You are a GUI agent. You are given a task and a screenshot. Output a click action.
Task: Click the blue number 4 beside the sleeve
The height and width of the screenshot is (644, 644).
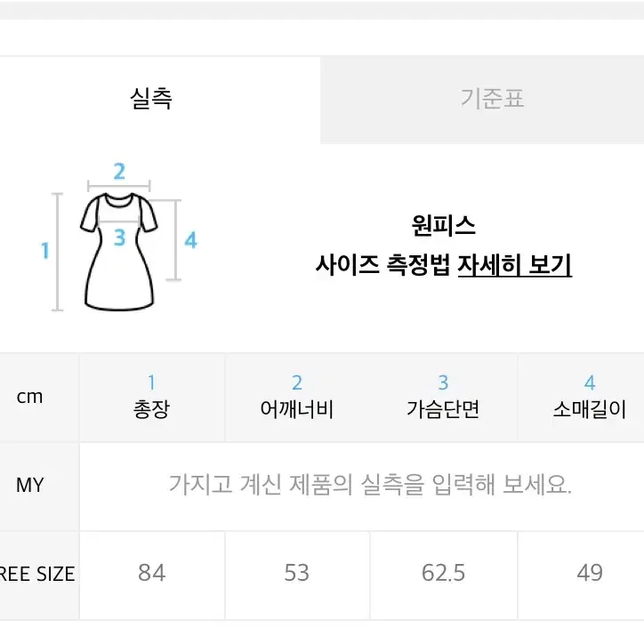pos(190,240)
